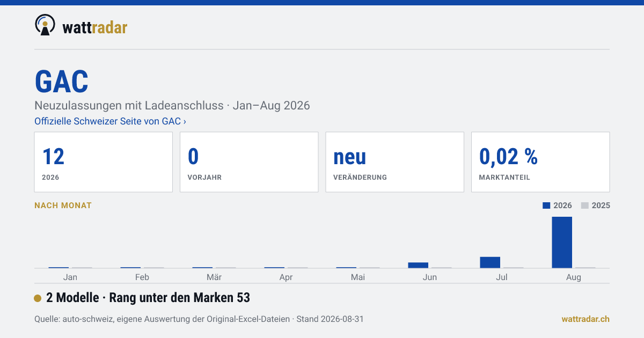Click the blue July 2026 bar
The image size is (644, 338).
(x=490, y=262)
